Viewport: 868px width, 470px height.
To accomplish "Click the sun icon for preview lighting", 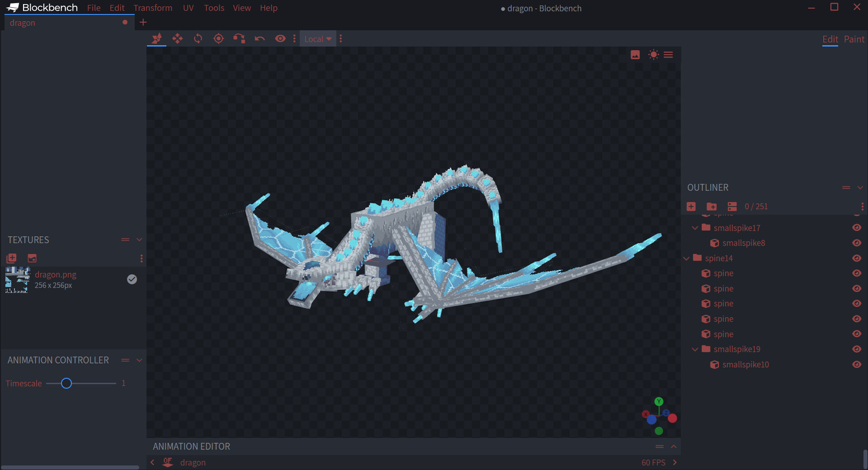I will pos(654,55).
